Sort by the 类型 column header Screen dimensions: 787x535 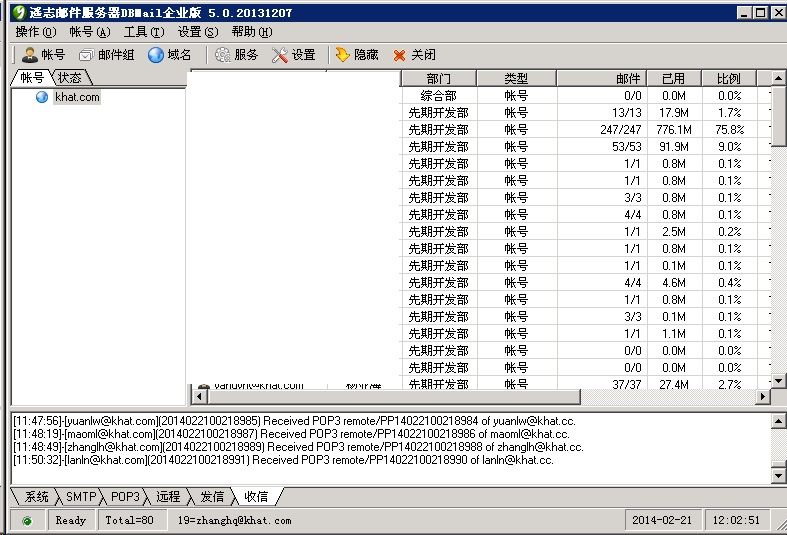pyautogui.click(x=516, y=78)
